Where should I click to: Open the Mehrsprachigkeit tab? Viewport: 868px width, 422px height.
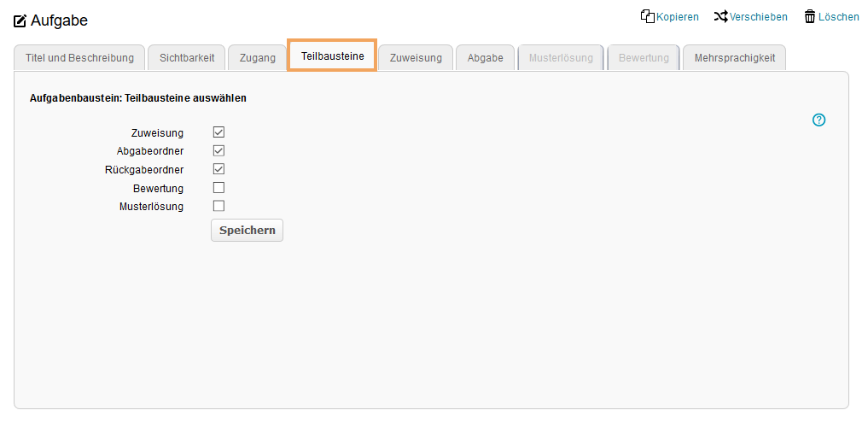[734, 58]
